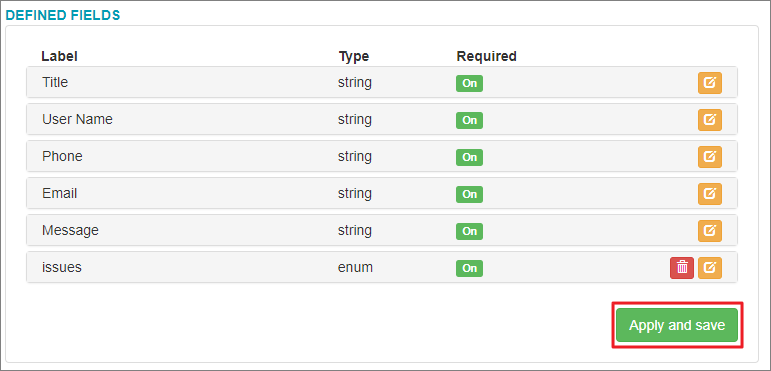771x371 pixels.
Task: Click the Required column header
Action: (x=486, y=57)
